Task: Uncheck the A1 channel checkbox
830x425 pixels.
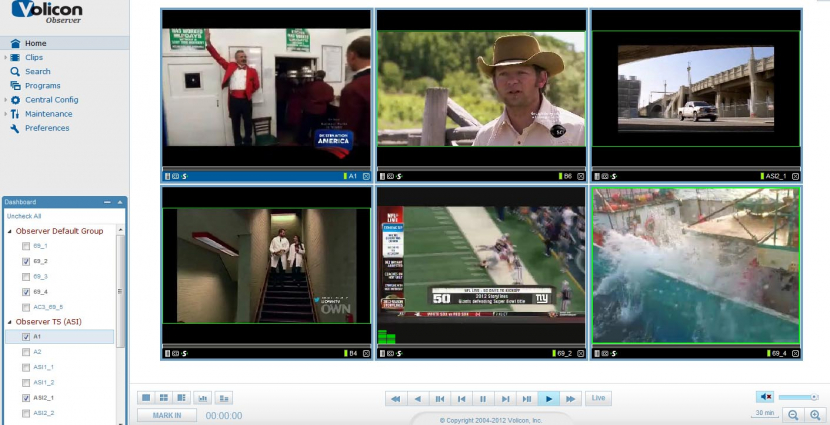Action: (x=26, y=337)
